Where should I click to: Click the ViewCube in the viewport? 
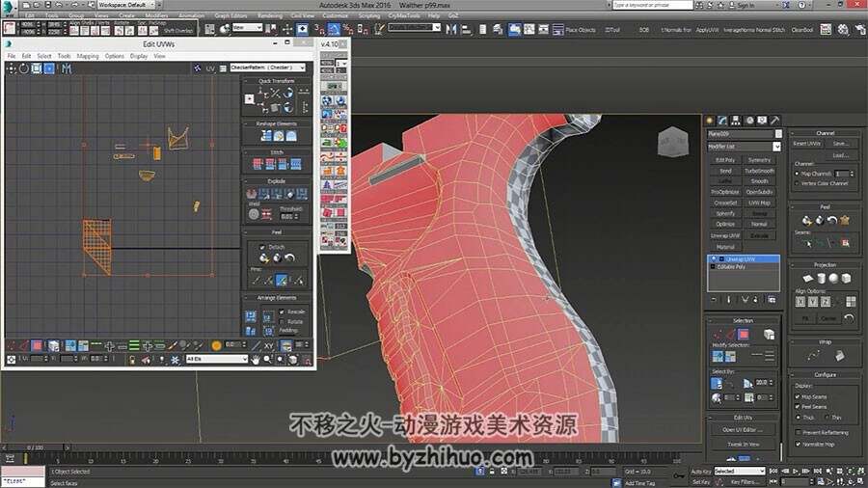(x=673, y=142)
